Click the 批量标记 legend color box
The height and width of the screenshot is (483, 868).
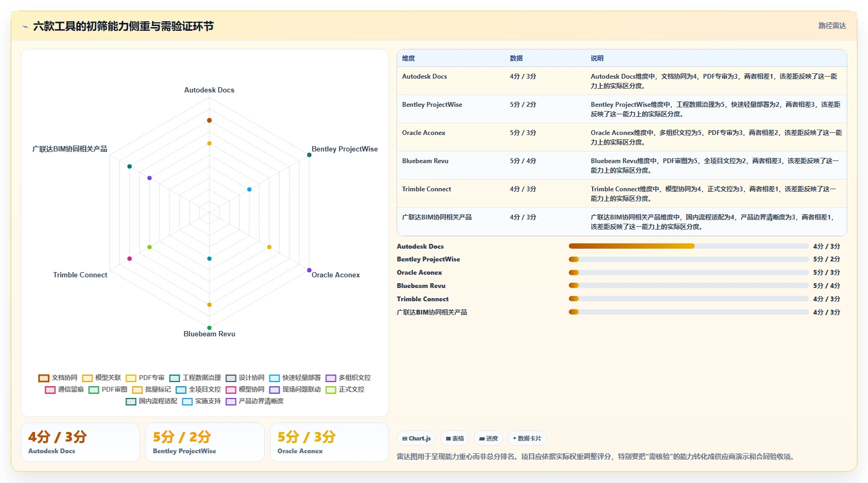(137, 390)
